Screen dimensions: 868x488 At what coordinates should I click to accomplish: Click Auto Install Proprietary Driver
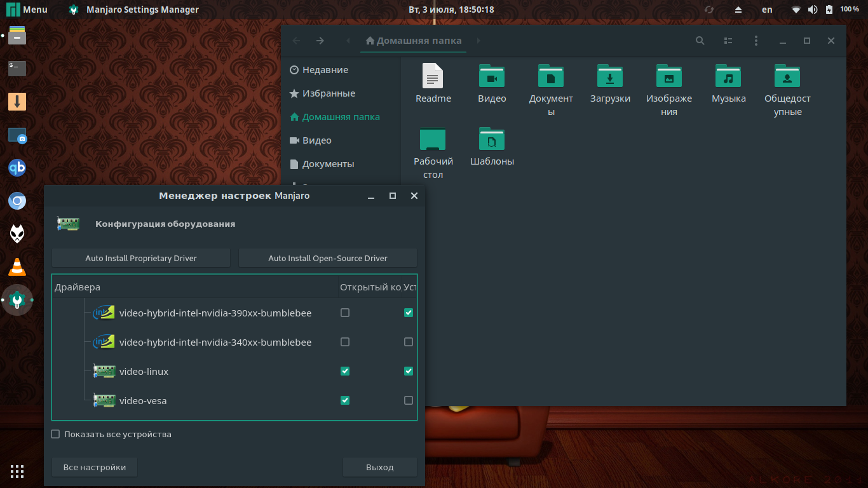point(141,258)
